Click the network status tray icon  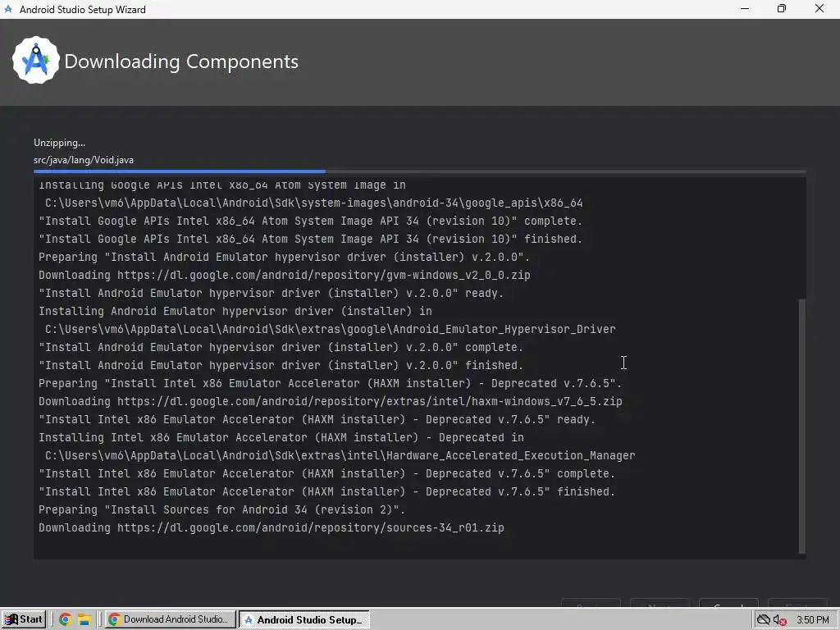tap(763, 620)
